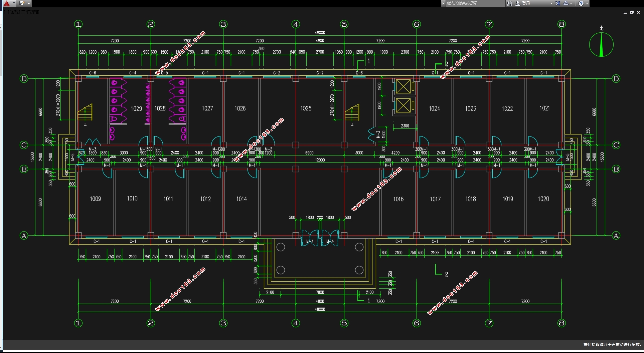This screenshot has height=353, width=644.
Task: Restore down the drawing window
Action: coord(632,12)
